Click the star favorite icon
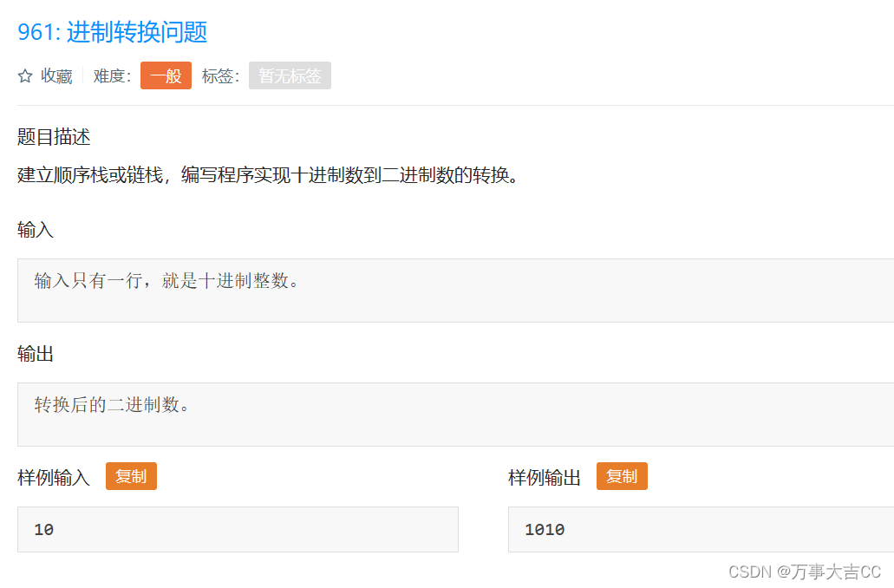894x588 pixels. click(25, 75)
